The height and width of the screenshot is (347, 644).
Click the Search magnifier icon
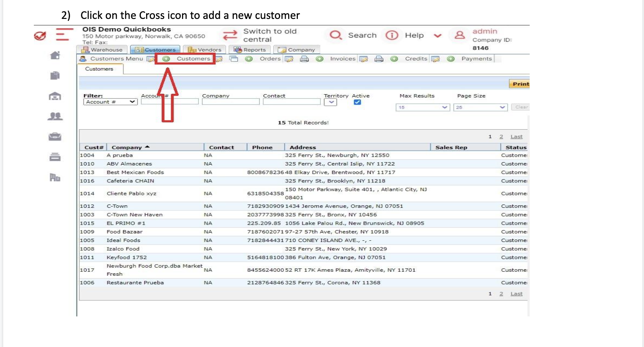[336, 35]
